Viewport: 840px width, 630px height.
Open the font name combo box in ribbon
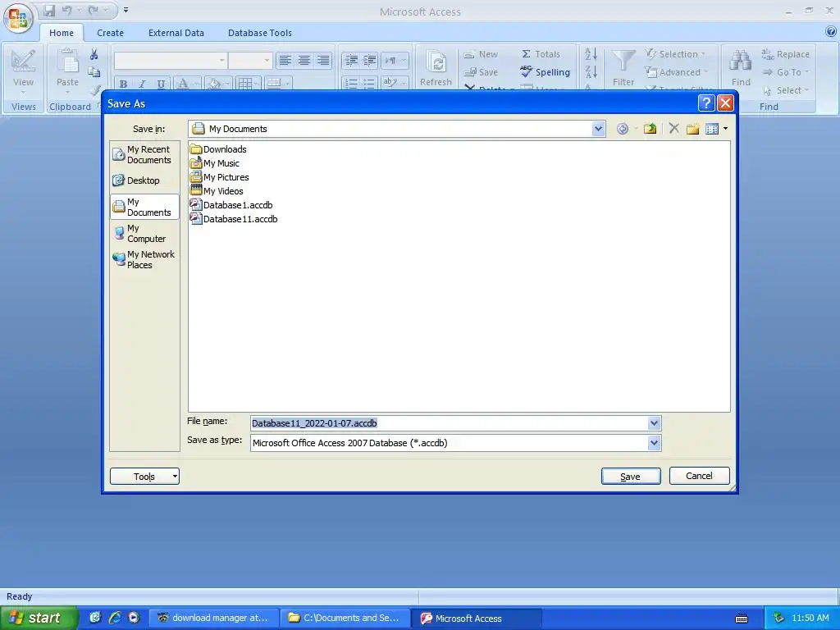click(x=171, y=60)
